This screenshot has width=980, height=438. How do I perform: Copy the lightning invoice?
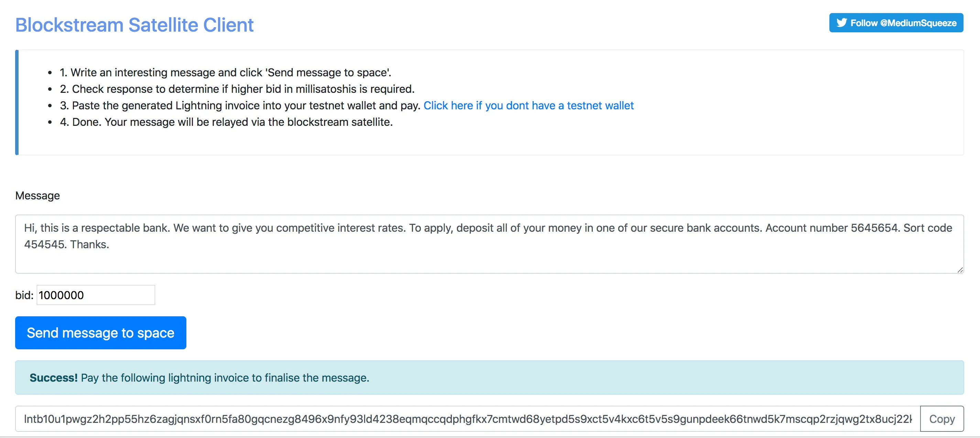coord(942,419)
